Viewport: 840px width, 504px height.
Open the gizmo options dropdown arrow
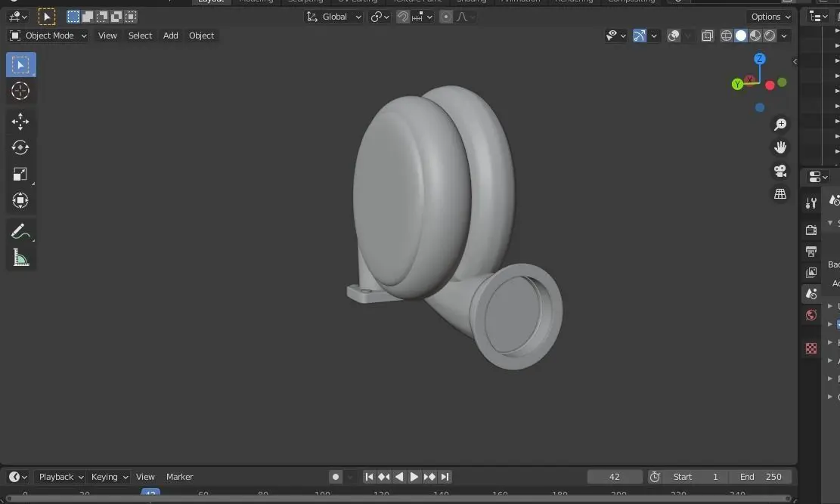pyautogui.click(x=653, y=36)
